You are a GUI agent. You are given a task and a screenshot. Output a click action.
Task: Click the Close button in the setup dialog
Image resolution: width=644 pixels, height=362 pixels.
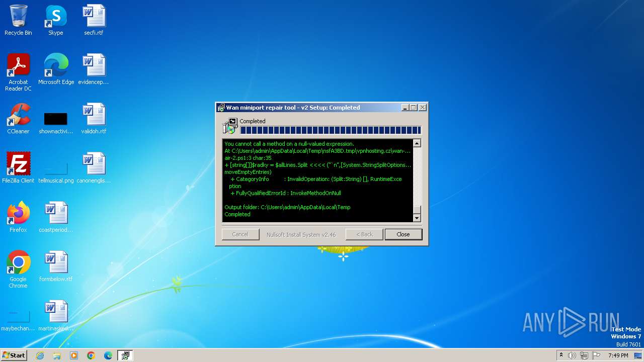403,234
